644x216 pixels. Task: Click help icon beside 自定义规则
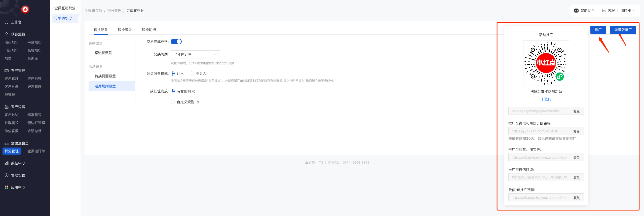click(x=197, y=102)
